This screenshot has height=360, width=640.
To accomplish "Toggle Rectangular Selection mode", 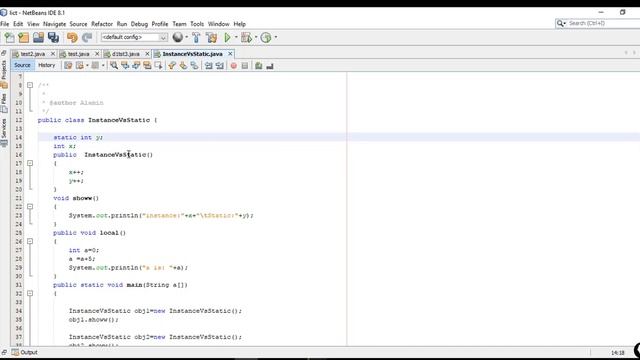I will pos(158,65).
